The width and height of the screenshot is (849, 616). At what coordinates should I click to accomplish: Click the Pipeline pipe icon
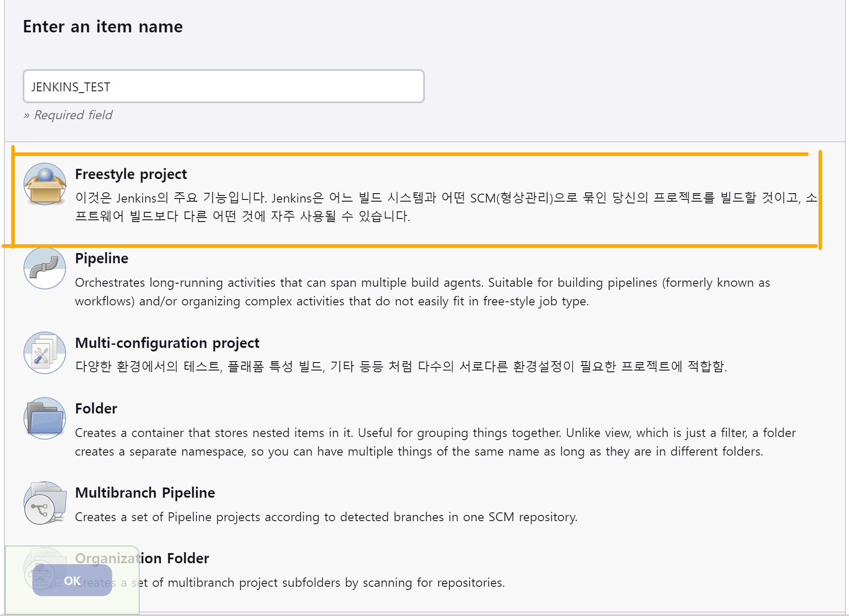[x=45, y=268]
